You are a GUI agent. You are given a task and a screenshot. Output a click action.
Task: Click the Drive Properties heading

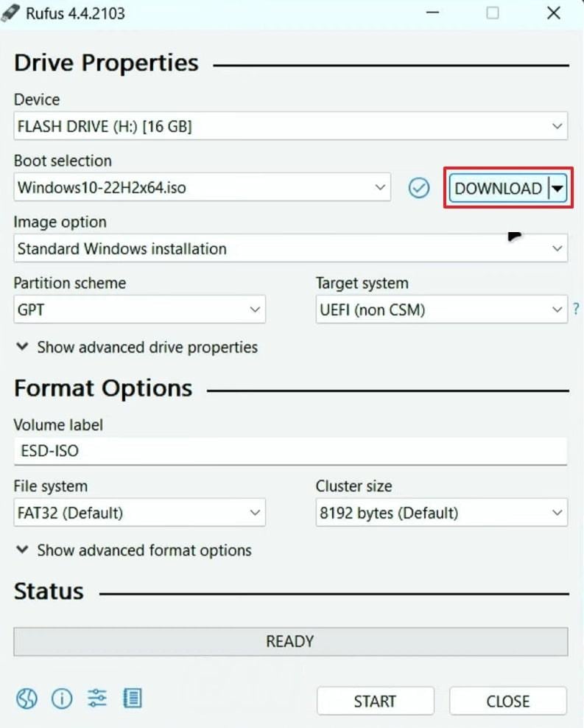coord(106,63)
